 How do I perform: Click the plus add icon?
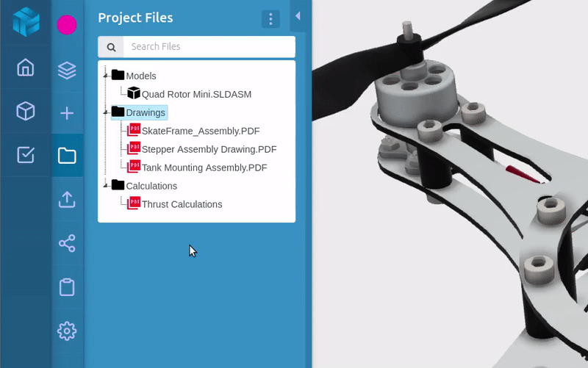pyautogui.click(x=67, y=113)
